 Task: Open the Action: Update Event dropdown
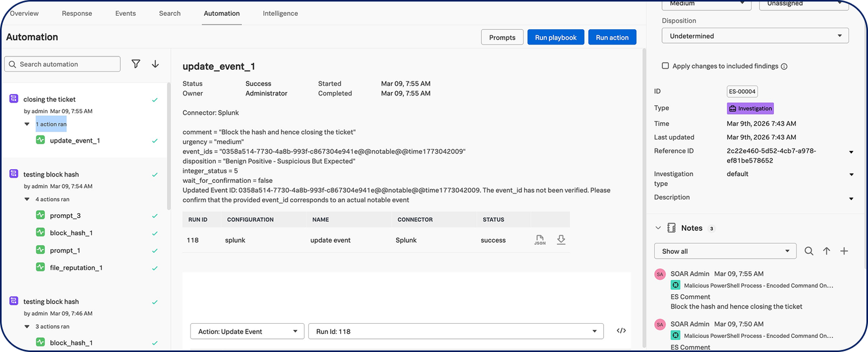click(247, 331)
